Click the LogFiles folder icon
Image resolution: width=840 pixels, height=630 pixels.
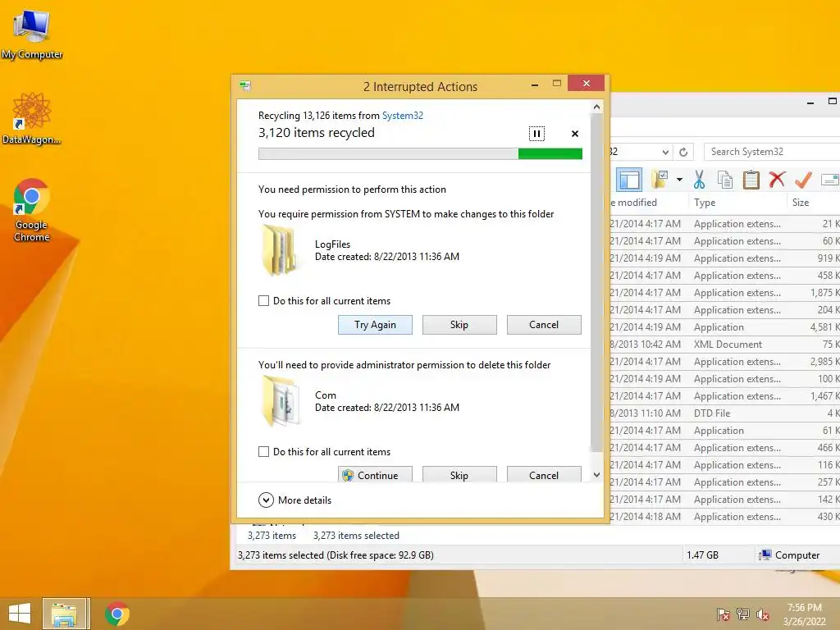coord(279,249)
